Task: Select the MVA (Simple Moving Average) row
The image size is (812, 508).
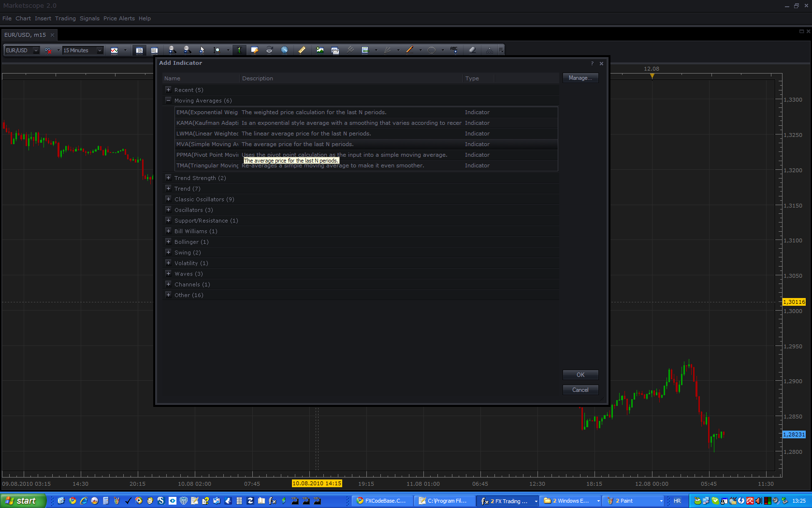Action: [x=366, y=144]
